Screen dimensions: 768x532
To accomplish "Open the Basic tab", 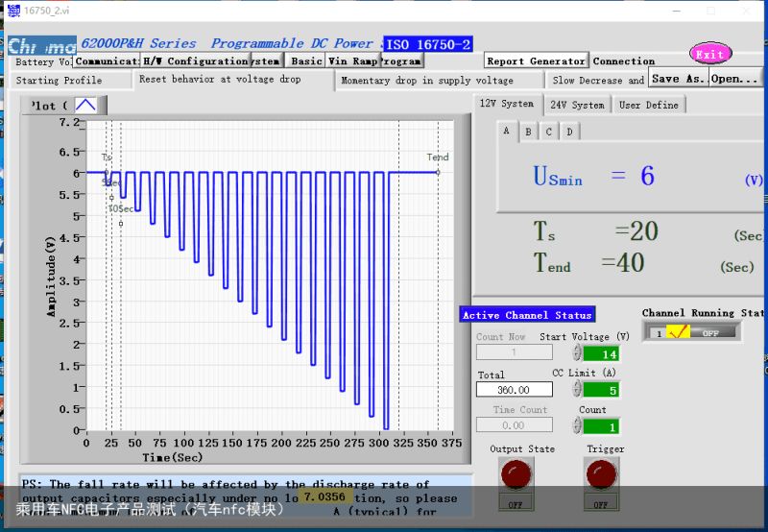I will tap(305, 60).
